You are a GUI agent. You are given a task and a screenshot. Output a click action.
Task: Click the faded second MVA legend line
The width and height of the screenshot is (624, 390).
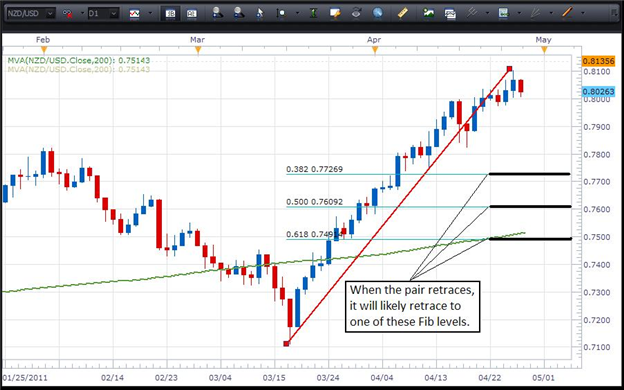pyautogui.click(x=79, y=70)
